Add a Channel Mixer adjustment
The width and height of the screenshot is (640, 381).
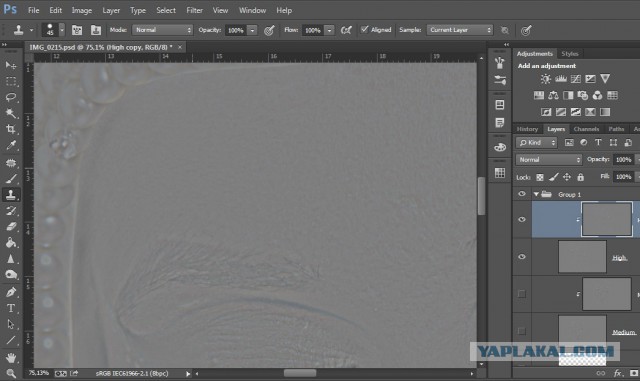tap(597, 96)
